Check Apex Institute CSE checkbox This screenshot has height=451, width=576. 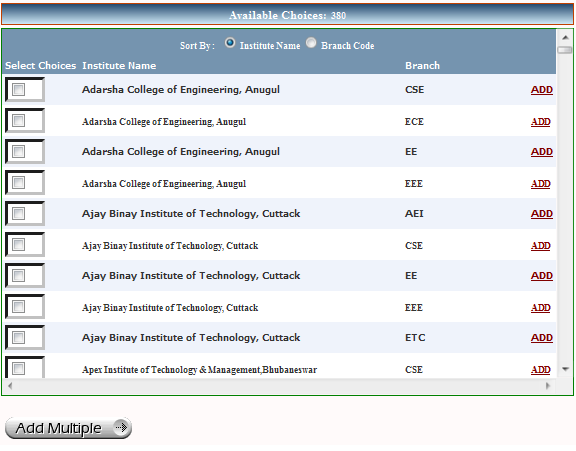pos(18,368)
